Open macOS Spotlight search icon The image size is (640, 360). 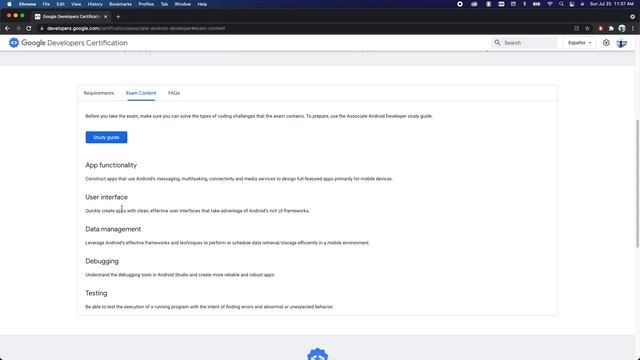click(561, 4)
